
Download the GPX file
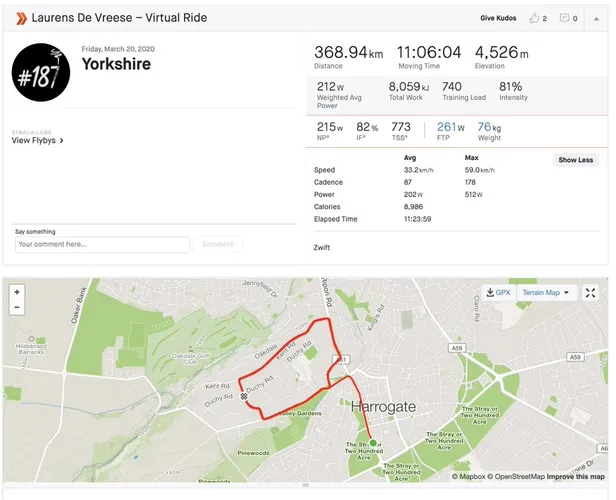[499, 293]
